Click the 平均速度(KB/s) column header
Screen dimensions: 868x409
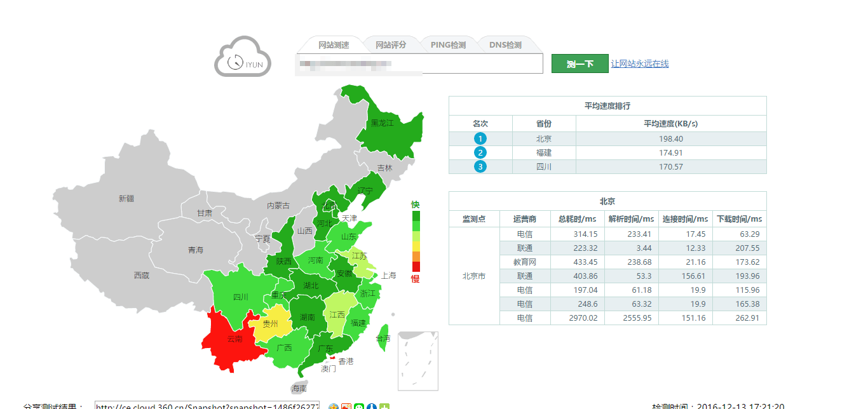coord(670,124)
